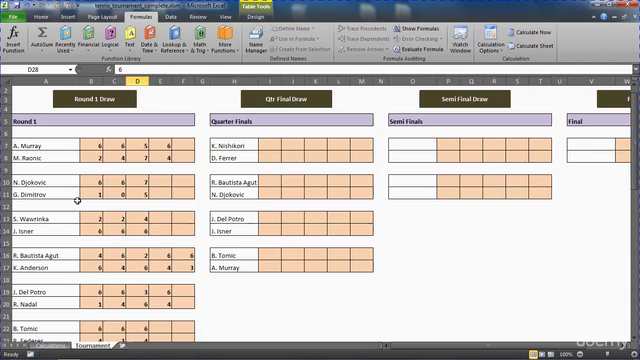Click the Qtr Final Draw button
This screenshot has width=640, height=360.
point(286,99)
